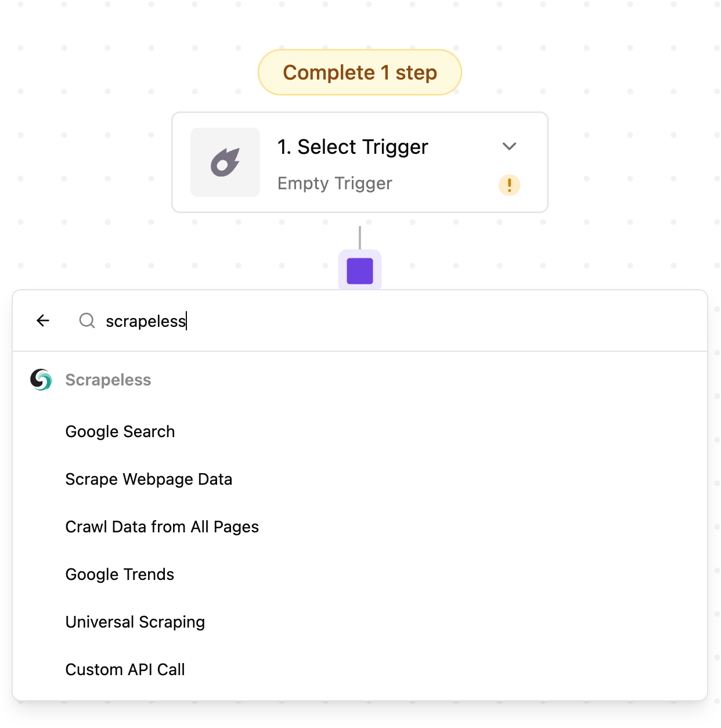Click the orange warning exclamation icon
Image resolution: width=721 pixels, height=728 pixels.
point(509,185)
